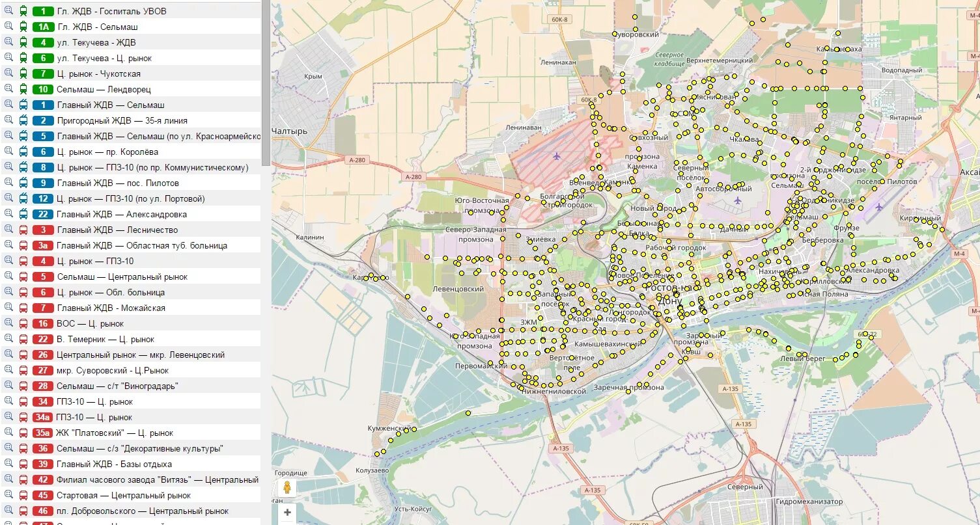The image size is (980, 525).
Task: Select blue badge 22 trolleybus route
Action: (43, 214)
